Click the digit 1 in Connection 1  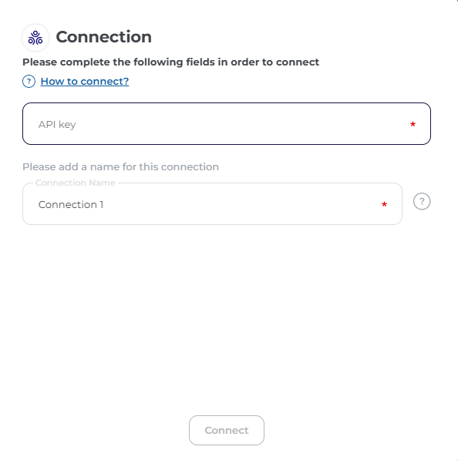coord(102,204)
